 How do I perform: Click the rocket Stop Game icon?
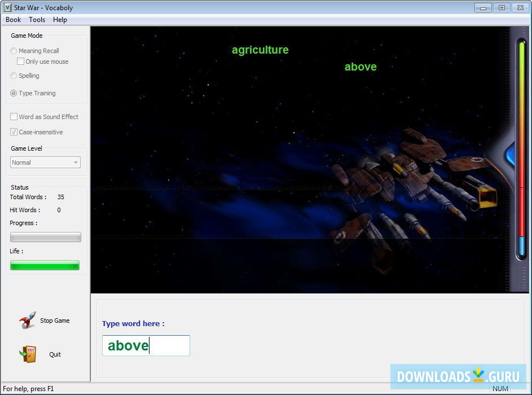tap(27, 320)
